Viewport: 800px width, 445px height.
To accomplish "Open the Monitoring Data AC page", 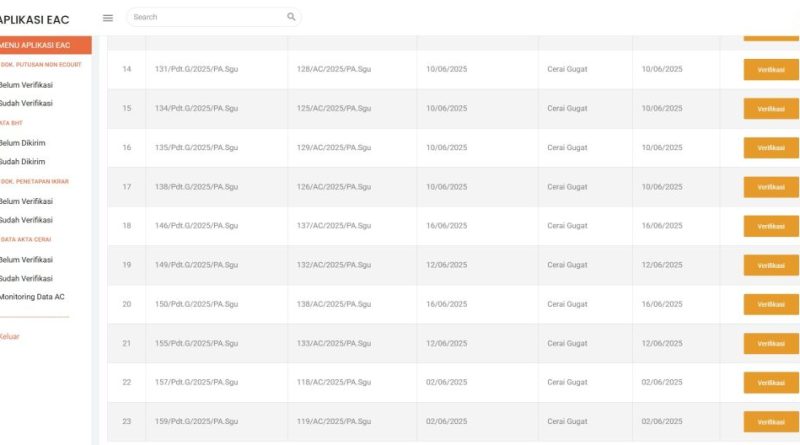I will point(32,297).
